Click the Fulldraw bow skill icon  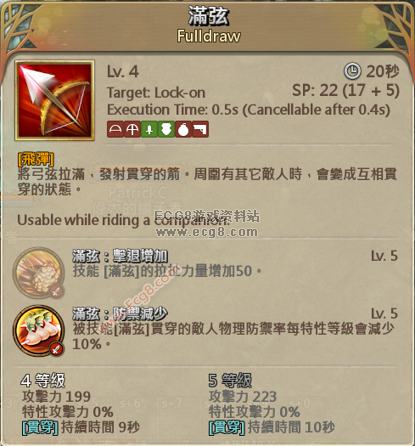coord(55,100)
